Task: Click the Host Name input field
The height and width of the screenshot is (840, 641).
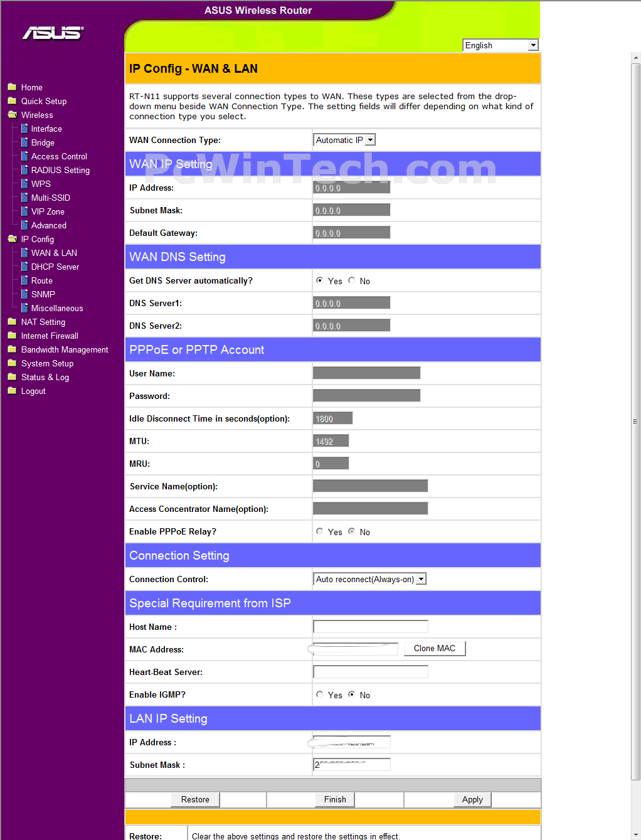Action: tap(371, 627)
